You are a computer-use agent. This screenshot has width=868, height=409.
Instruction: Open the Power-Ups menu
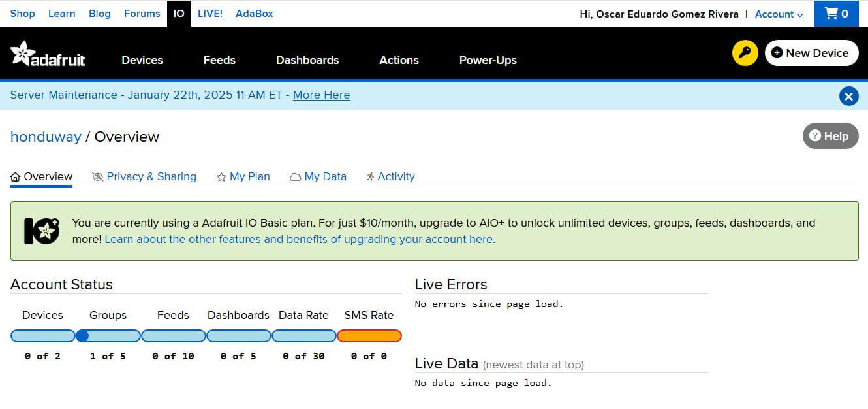point(488,60)
